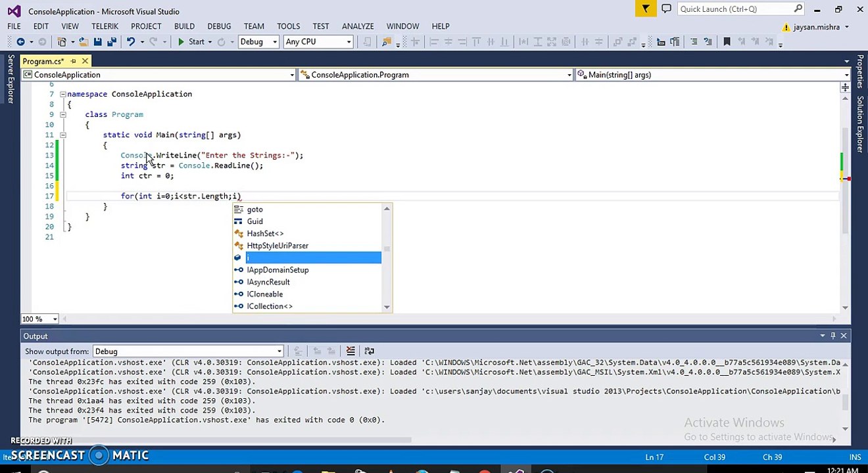Toggle auto hide pin on Output panel
The height and width of the screenshot is (473, 868).
click(x=833, y=336)
